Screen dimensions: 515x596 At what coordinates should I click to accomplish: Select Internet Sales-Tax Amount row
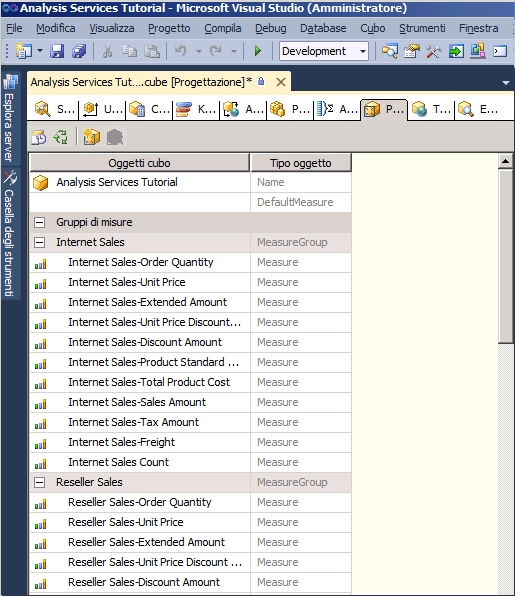pos(190,422)
